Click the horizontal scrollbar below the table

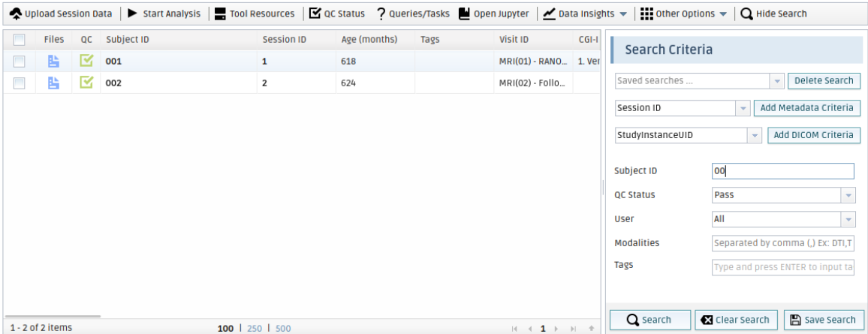pyautogui.click(x=53, y=317)
